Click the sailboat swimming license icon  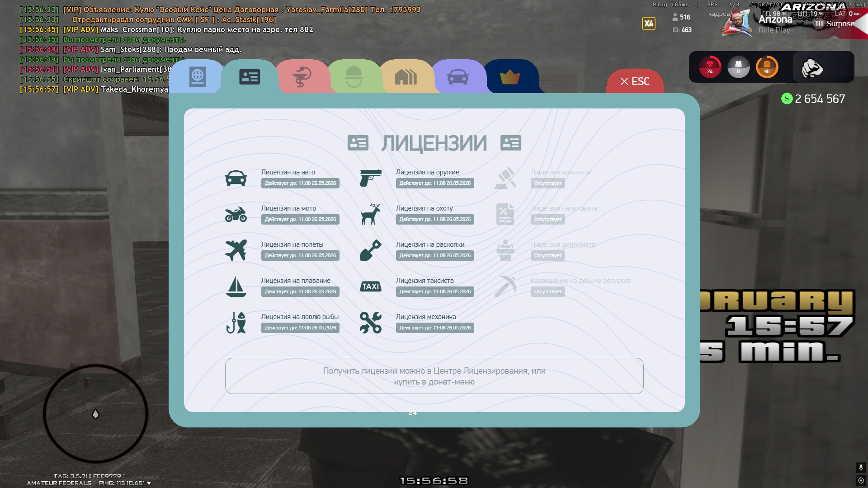pos(236,286)
